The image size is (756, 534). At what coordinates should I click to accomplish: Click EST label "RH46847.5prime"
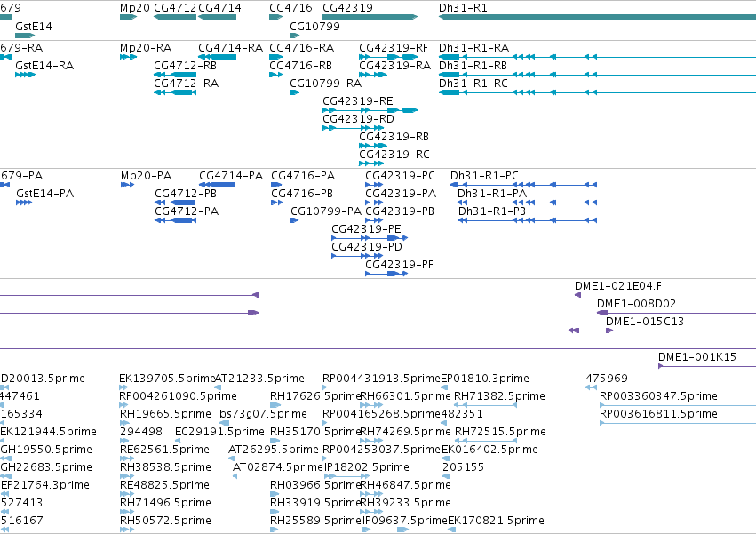405,486
